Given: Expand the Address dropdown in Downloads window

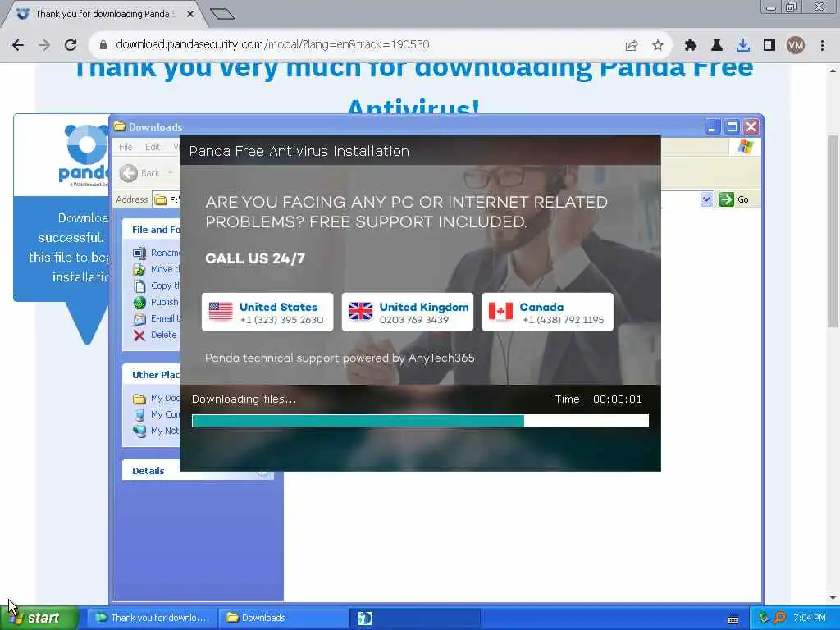Looking at the screenshot, I should click(x=706, y=199).
